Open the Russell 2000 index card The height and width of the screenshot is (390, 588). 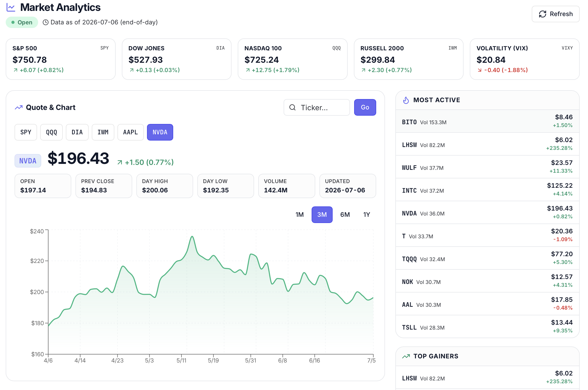(409, 59)
